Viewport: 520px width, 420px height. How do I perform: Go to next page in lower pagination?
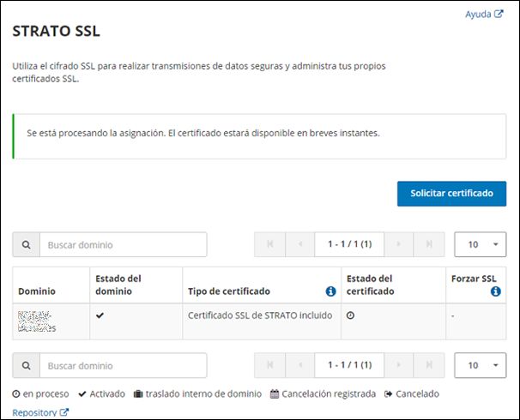tap(399, 365)
